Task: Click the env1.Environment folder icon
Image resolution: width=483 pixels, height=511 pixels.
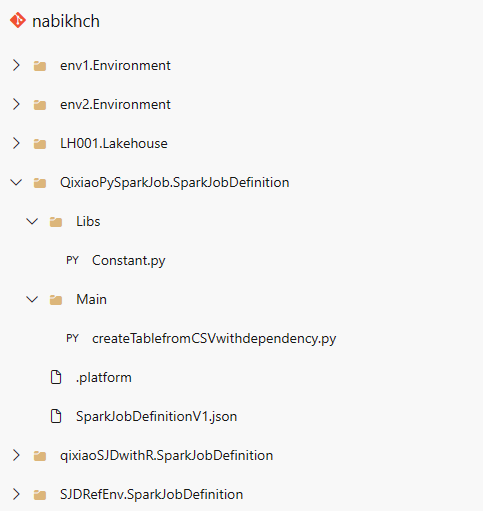Action: 40,66
